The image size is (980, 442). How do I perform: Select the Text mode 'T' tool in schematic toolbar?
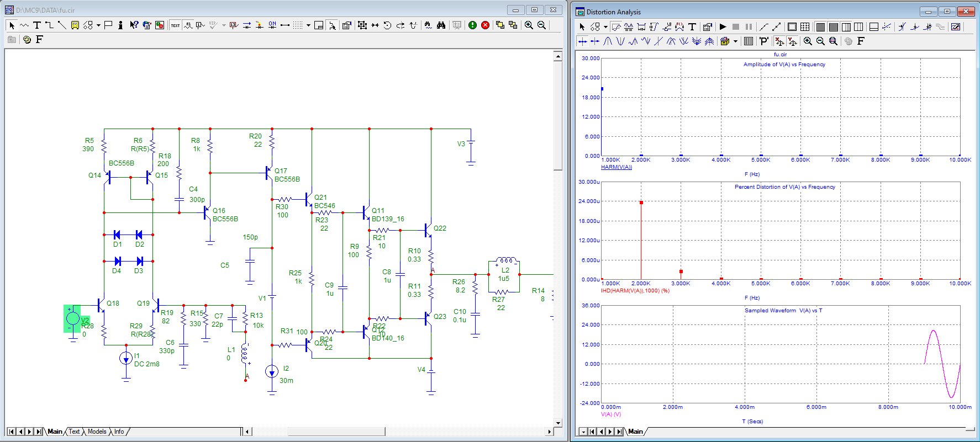37,25
